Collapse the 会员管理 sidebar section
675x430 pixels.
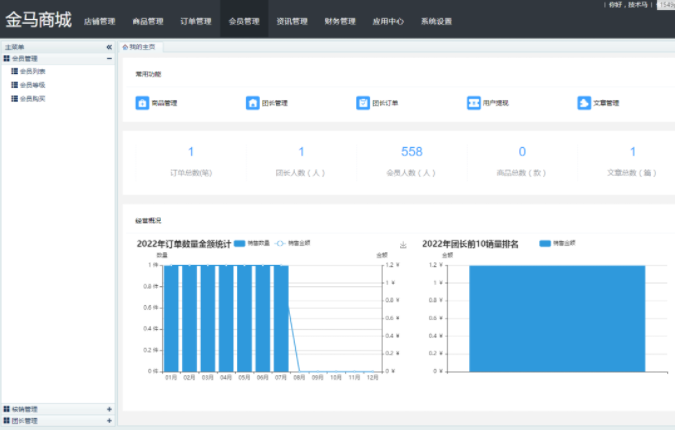click(109, 59)
